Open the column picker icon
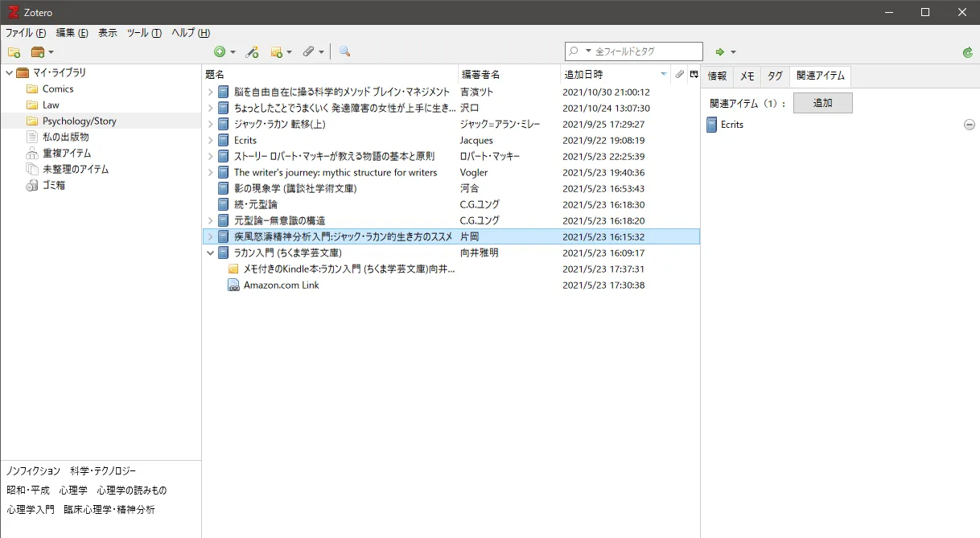The width and height of the screenshot is (980, 538). 694,74
